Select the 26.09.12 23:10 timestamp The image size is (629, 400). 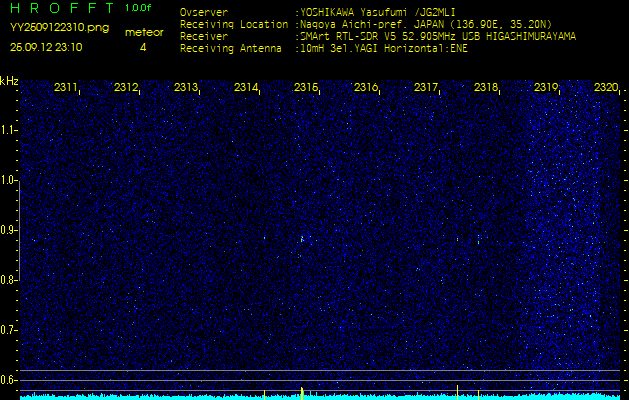point(46,47)
